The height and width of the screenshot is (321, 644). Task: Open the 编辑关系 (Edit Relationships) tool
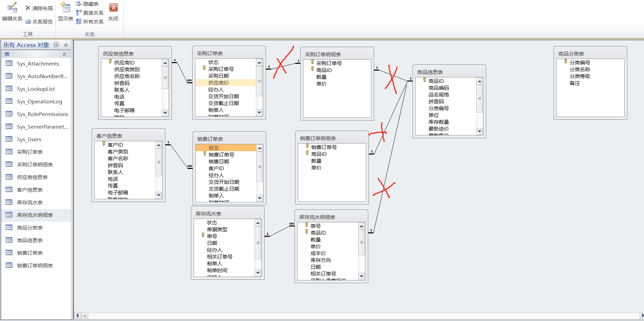point(12,12)
